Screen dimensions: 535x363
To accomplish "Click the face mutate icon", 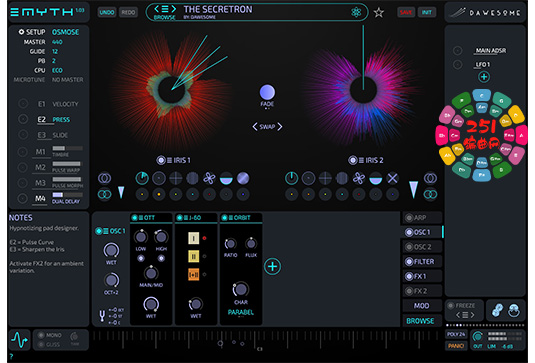I will tap(514, 310).
